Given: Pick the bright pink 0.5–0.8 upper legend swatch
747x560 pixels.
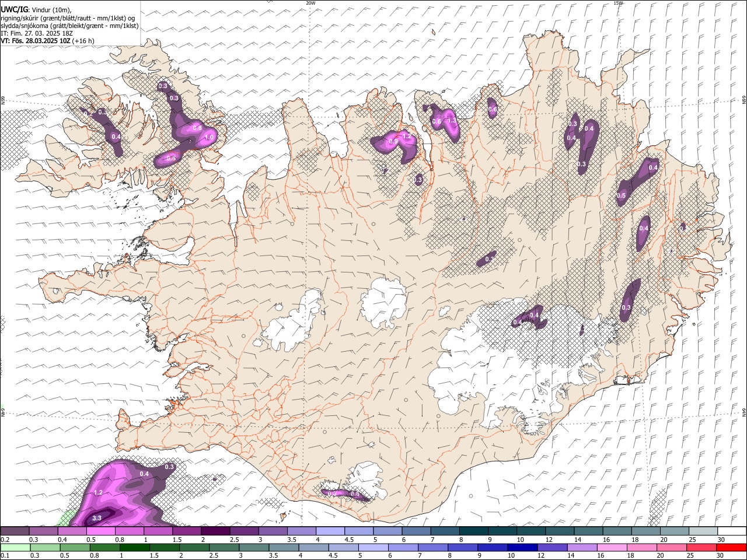Looking at the screenshot, I should coord(100,531).
